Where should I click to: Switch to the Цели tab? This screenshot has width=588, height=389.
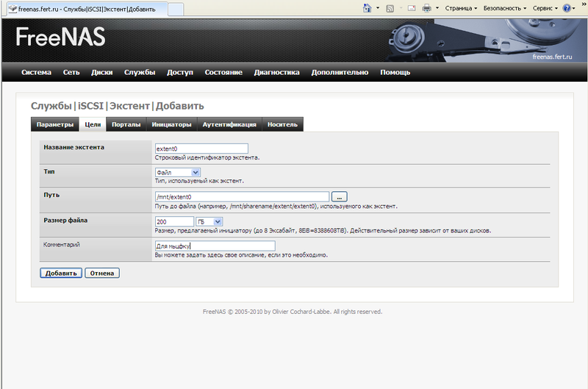click(x=93, y=124)
